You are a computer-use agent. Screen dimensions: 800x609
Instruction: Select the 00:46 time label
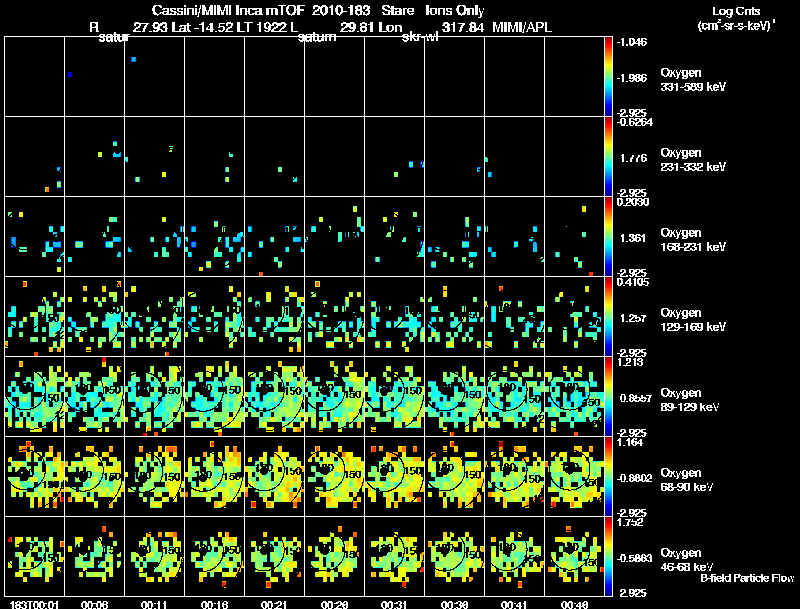[575, 604]
